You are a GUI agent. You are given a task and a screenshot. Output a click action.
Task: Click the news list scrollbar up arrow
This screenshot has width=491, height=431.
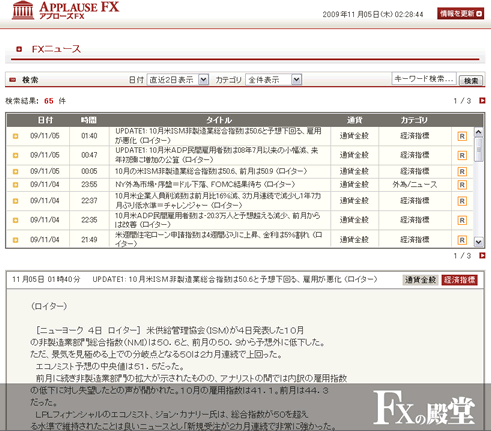pos(479,132)
